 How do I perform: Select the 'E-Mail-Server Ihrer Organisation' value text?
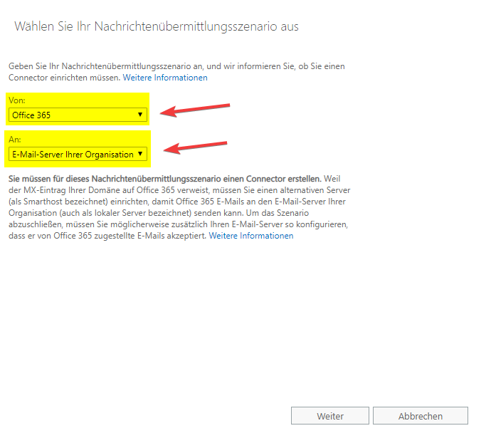(x=73, y=154)
